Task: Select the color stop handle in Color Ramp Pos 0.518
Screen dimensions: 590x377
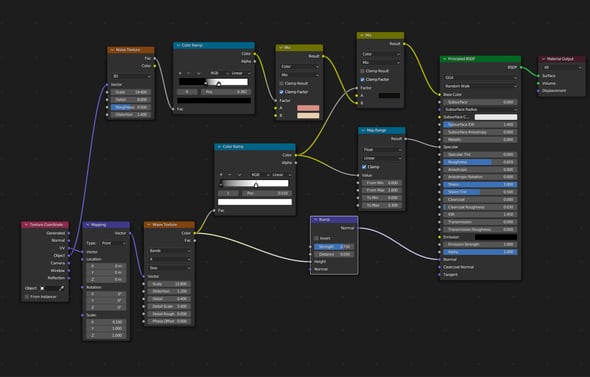Action: click(x=256, y=185)
